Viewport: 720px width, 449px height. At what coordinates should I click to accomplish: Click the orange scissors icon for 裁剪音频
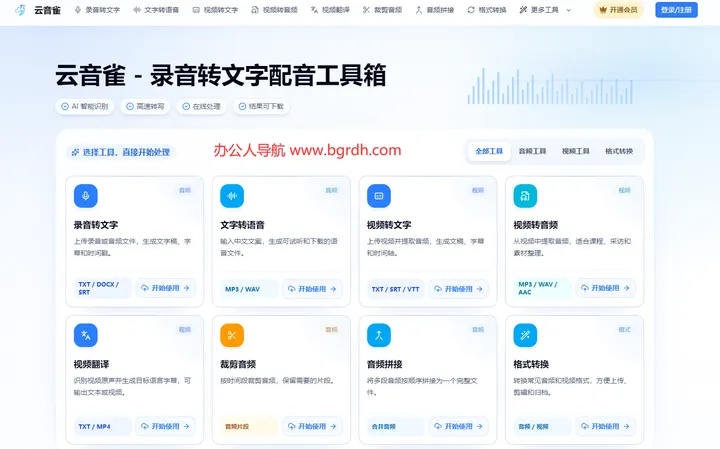[x=232, y=335]
